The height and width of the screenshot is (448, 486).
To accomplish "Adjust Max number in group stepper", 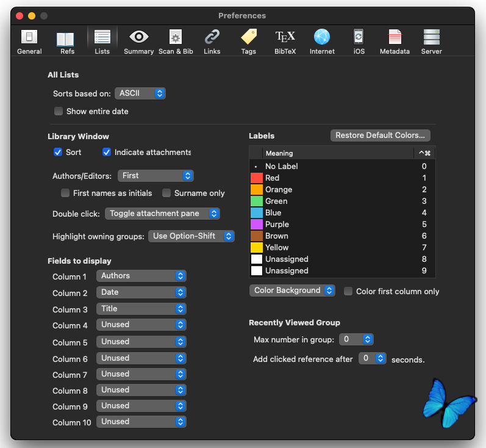I will pyautogui.click(x=367, y=339).
